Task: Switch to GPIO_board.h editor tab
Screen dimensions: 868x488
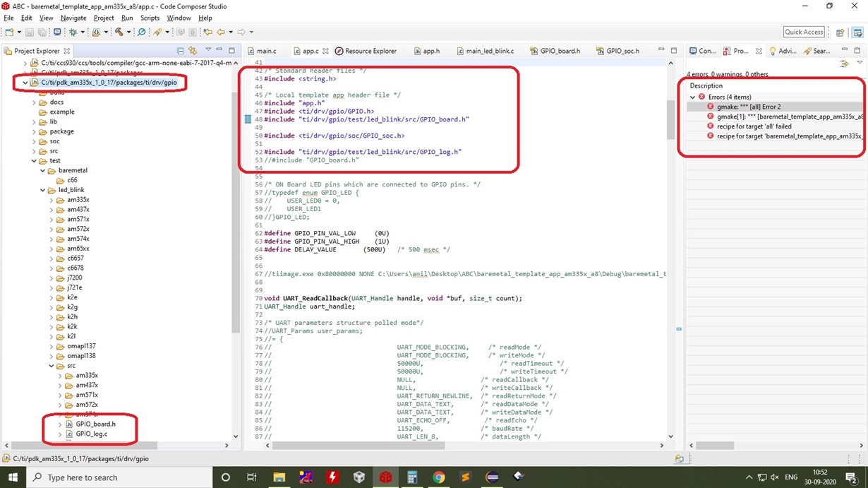Action: [554, 51]
